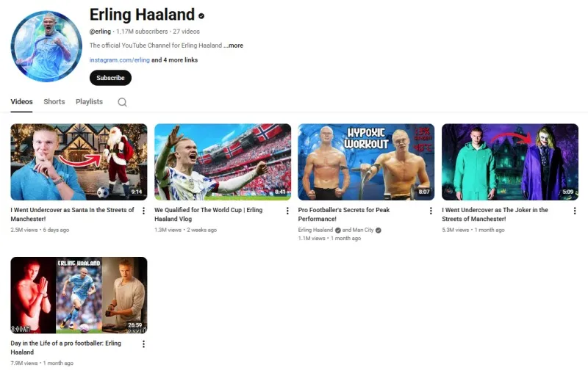Play the Joker undercover video thumbnail
Viewport: 588px width, 370px height.
click(510, 162)
